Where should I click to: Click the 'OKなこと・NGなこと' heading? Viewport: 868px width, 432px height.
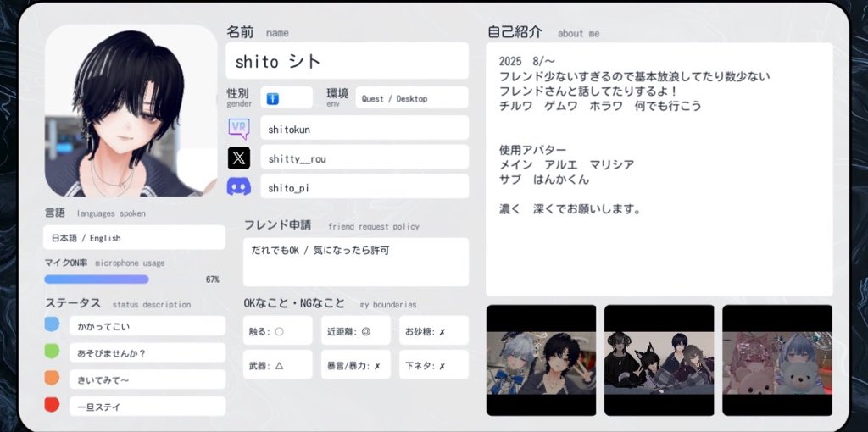pos(294,304)
